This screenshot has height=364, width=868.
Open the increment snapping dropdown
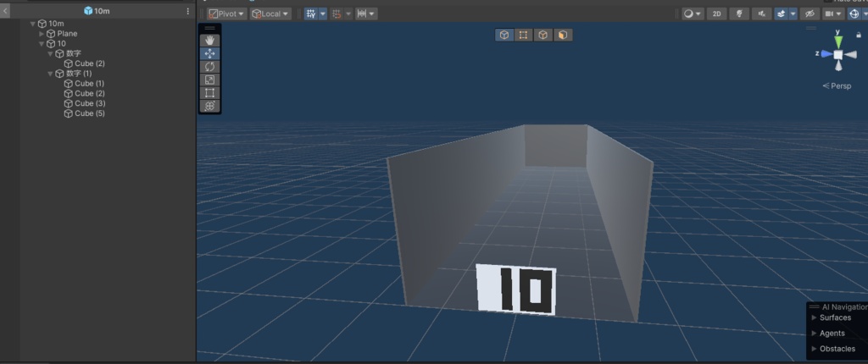(366, 14)
